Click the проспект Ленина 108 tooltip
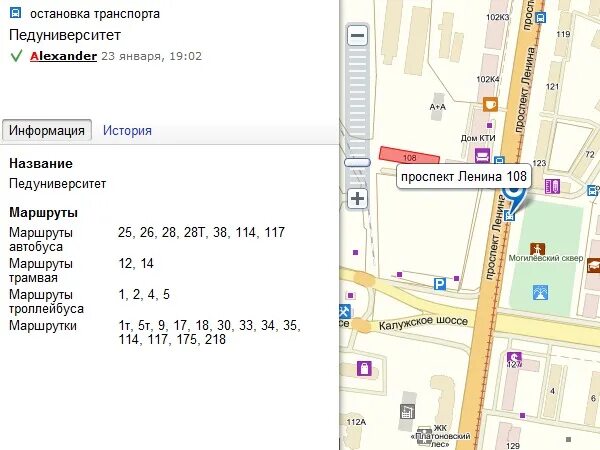Viewport: 600px width, 450px height. 464,176
